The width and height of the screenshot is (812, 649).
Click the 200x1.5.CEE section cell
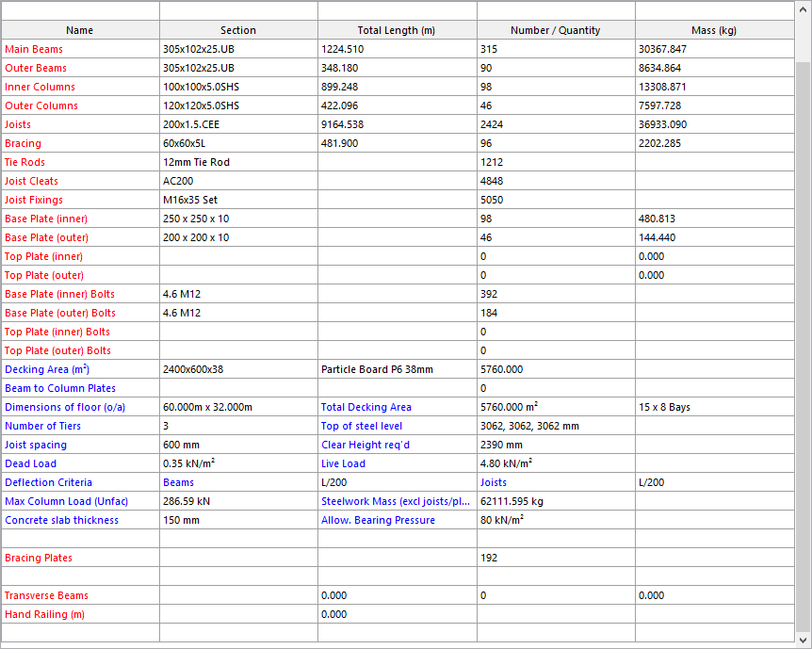tap(238, 124)
